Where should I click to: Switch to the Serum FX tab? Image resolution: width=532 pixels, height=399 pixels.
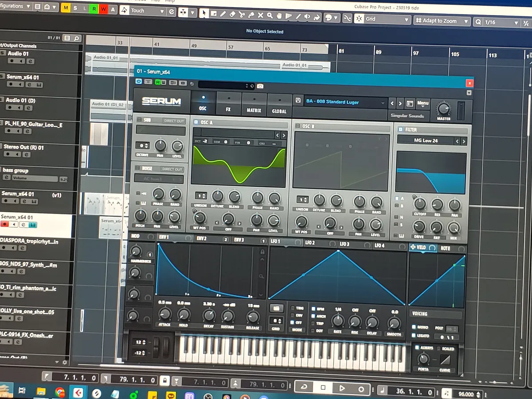coord(228,104)
